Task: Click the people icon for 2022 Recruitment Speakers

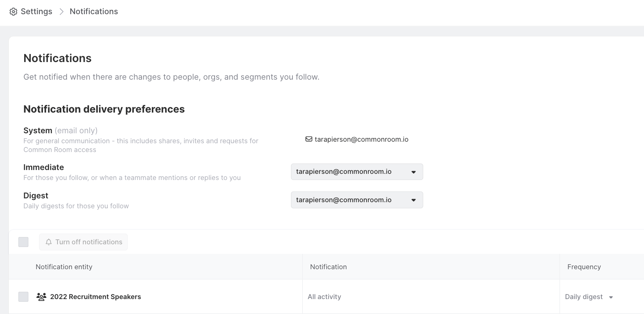Action: pyautogui.click(x=41, y=297)
